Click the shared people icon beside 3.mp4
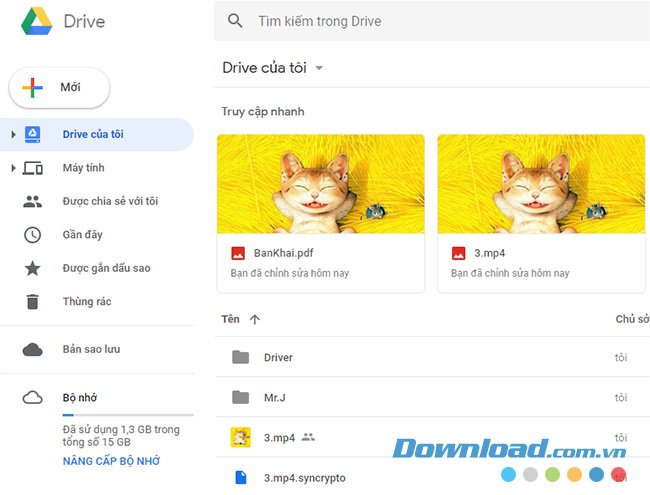The image size is (650, 495). tap(308, 437)
